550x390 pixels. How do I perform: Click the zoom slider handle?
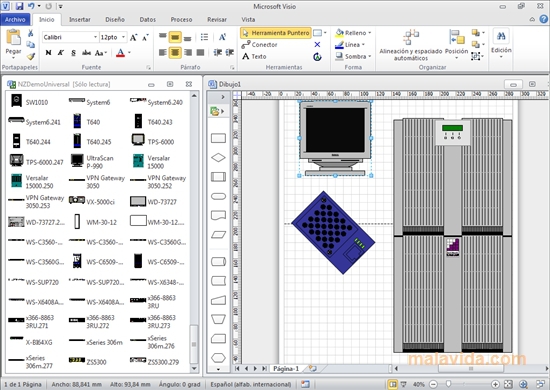(448, 384)
